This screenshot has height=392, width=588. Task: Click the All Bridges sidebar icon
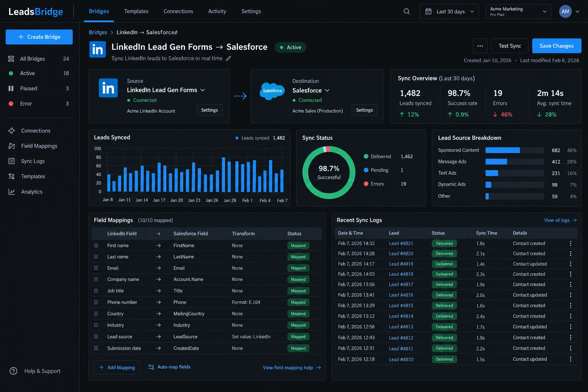click(11, 59)
